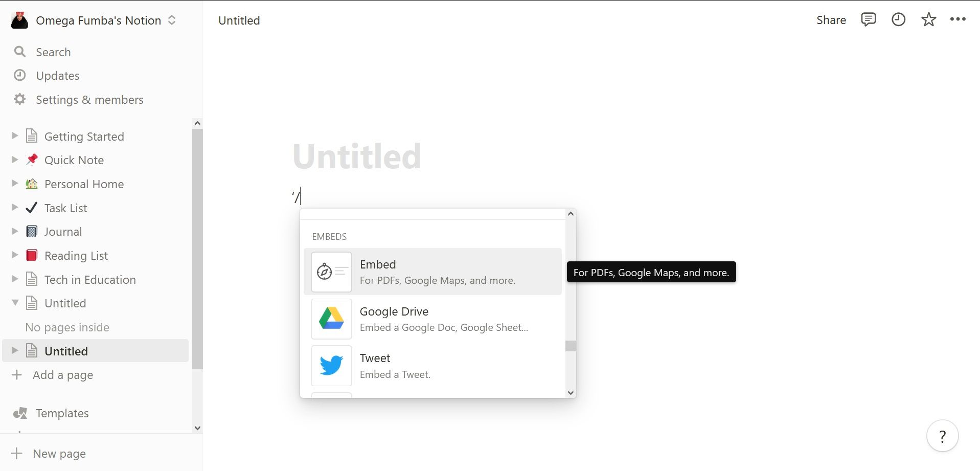
Task: Open the Share menu
Action: click(831, 20)
